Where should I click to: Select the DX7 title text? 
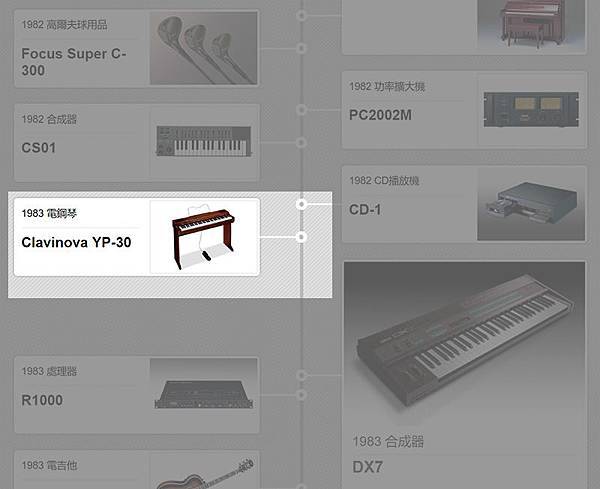[367, 467]
